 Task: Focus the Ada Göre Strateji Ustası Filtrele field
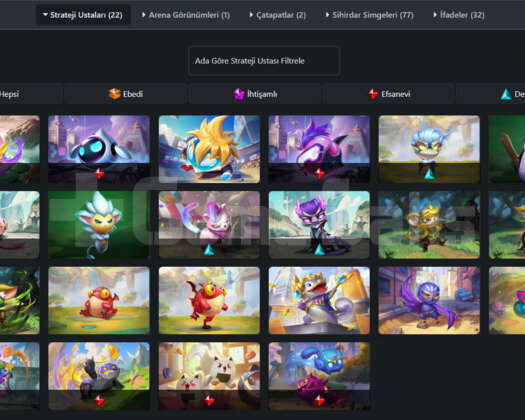[264, 61]
